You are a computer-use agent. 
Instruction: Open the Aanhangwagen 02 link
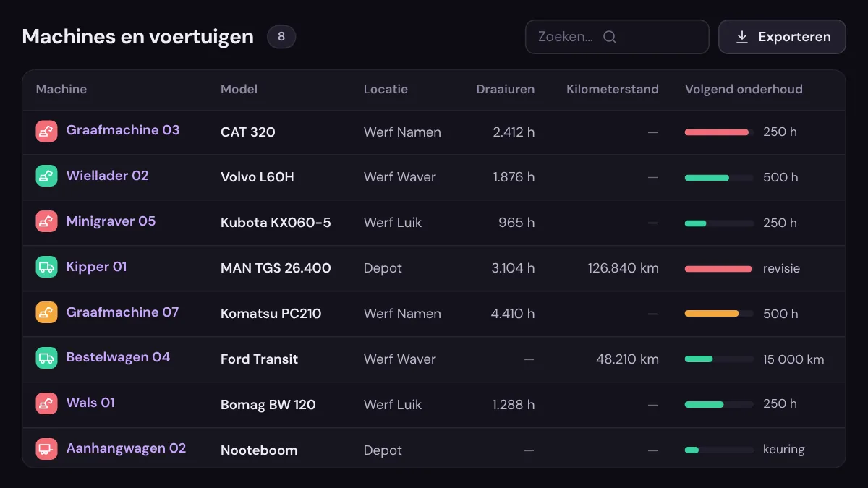point(126,448)
